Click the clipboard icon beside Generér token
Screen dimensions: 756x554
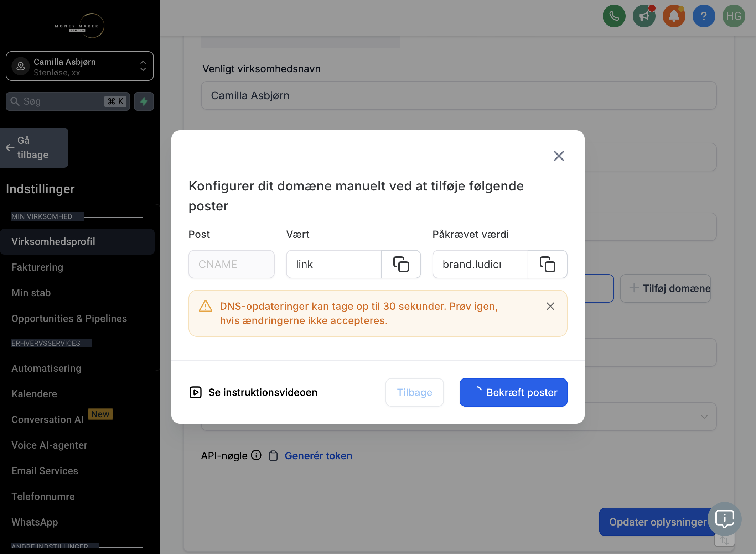pos(273,456)
